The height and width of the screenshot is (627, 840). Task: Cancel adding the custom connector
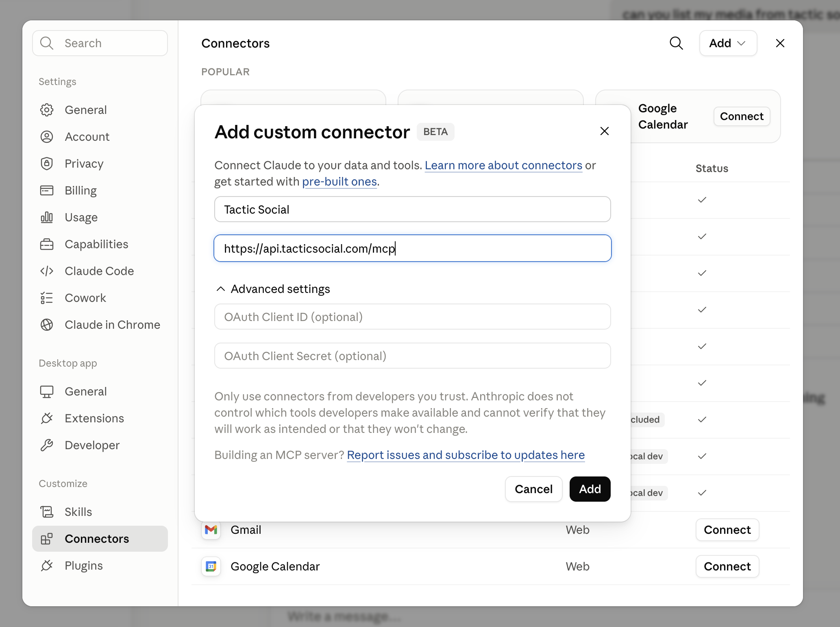point(534,489)
